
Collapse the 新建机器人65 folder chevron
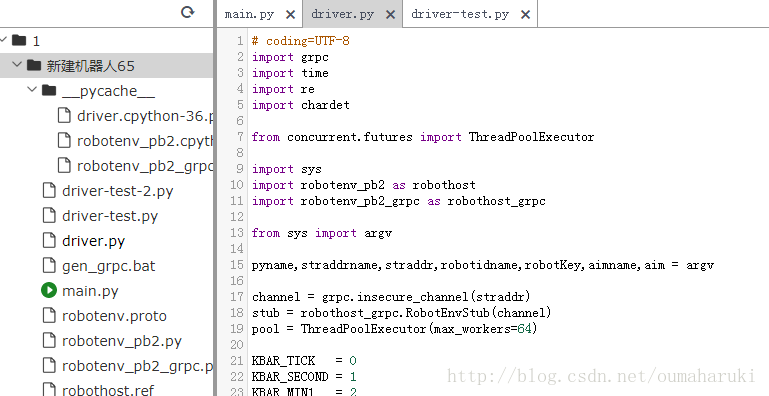pyautogui.click(x=17, y=65)
